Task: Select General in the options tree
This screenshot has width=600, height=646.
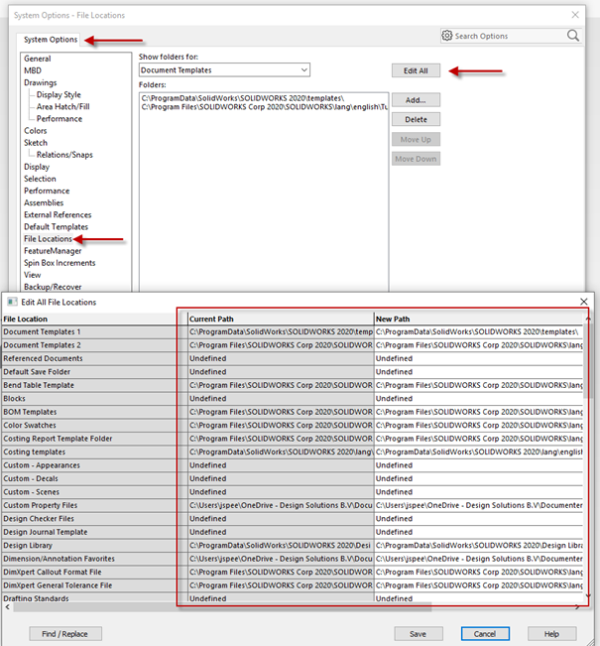Action: coord(37,59)
